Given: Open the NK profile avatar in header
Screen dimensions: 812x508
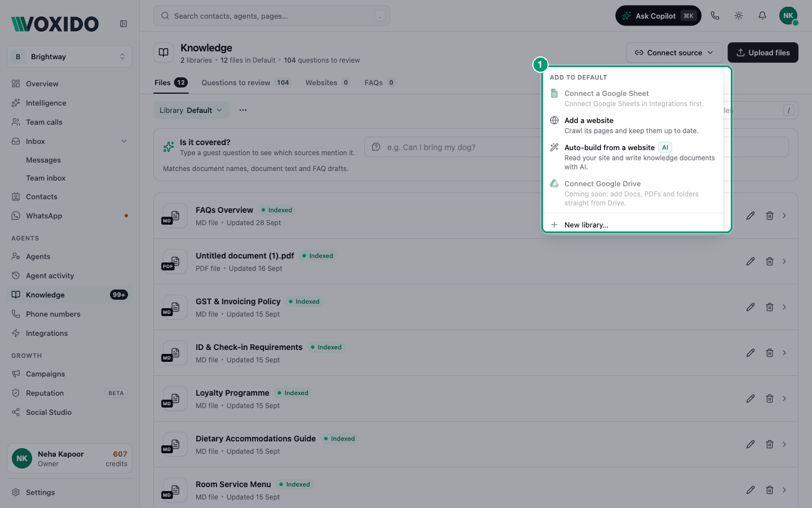Looking at the screenshot, I should point(788,16).
